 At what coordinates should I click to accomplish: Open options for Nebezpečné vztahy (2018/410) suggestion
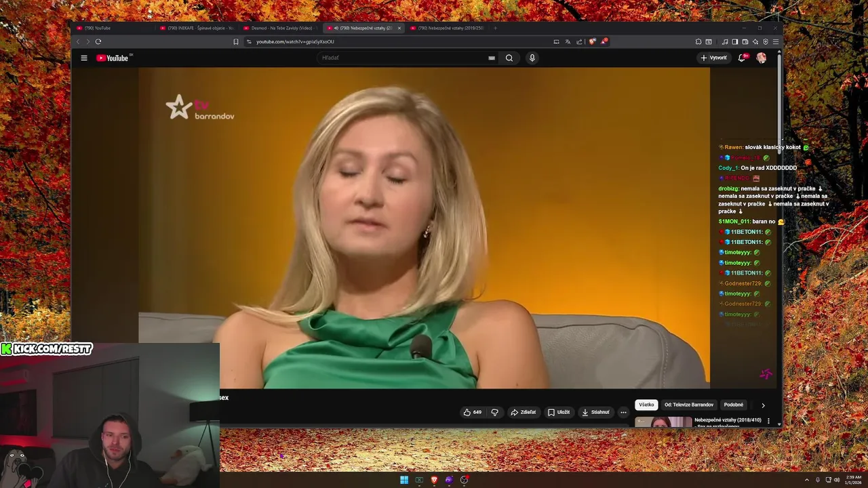click(x=768, y=421)
